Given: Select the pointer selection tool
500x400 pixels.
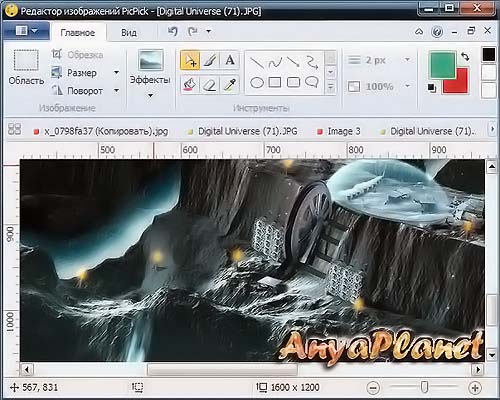Looking at the screenshot, I should pyautogui.click(x=190, y=60).
